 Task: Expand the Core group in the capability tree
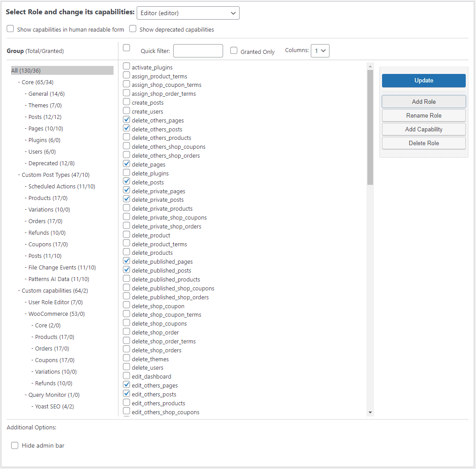point(36,82)
